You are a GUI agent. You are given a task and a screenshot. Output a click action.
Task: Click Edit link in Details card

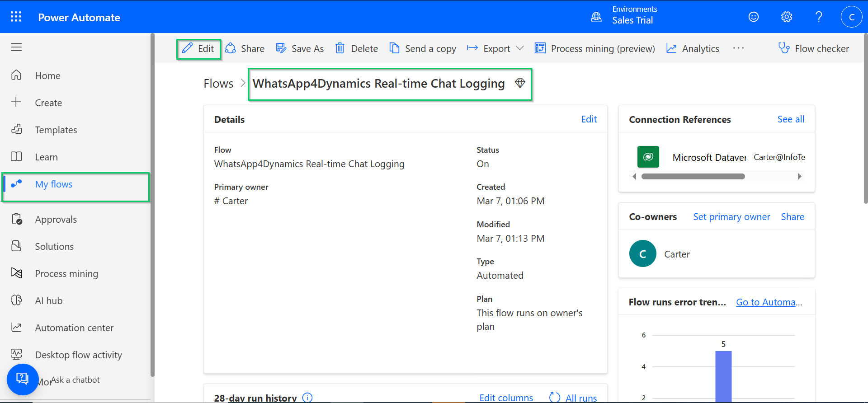point(589,119)
